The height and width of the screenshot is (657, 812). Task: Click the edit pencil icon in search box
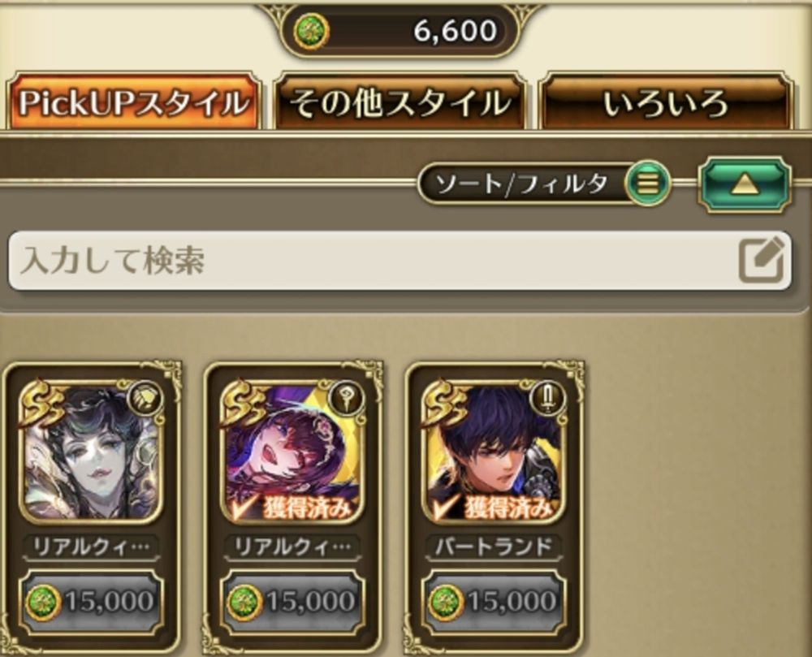(762, 259)
